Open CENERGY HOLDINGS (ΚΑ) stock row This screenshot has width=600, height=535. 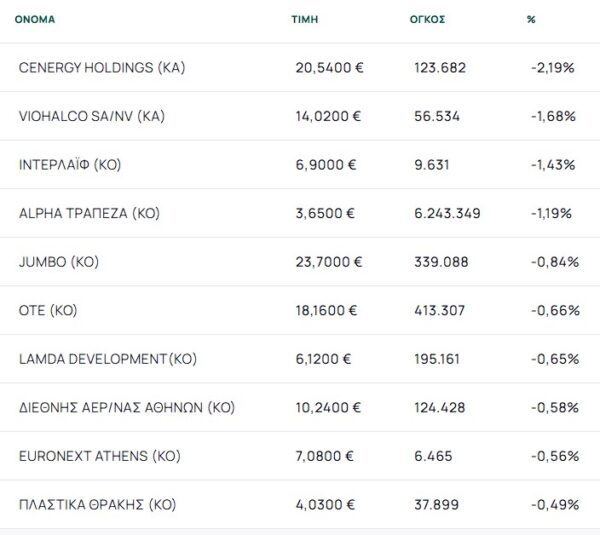tap(102, 68)
